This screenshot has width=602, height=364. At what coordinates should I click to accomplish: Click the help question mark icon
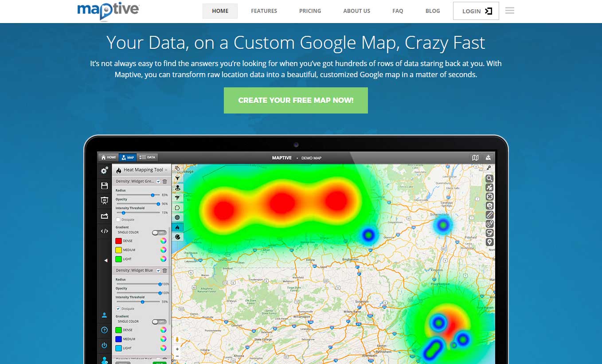click(x=105, y=330)
